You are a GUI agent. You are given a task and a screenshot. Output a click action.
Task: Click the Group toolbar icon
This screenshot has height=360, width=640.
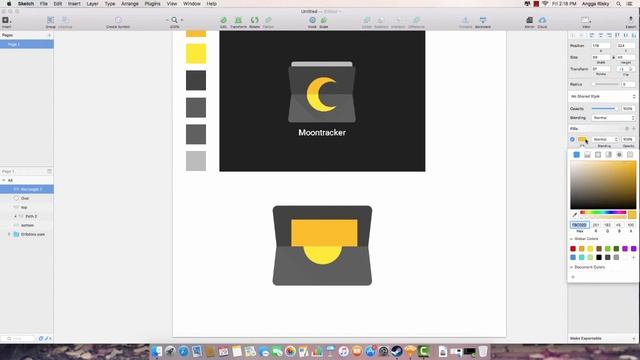click(x=51, y=20)
